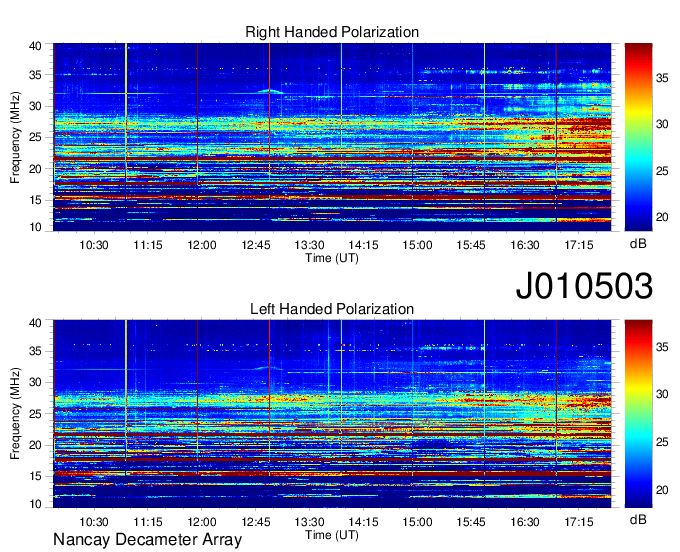Click Frequency (MHz) axis label of Right Handed plot
680x552 pixels.
pos(15,137)
